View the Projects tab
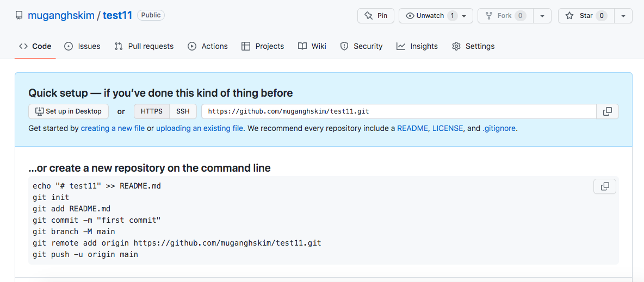The width and height of the screenshot is (644, 282). click(263, 46)
